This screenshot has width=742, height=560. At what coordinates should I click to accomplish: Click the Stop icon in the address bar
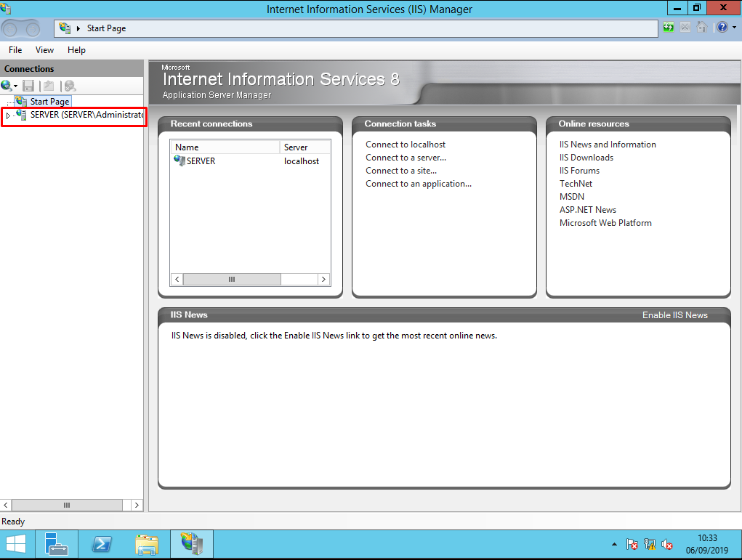[x=685, y=28]
